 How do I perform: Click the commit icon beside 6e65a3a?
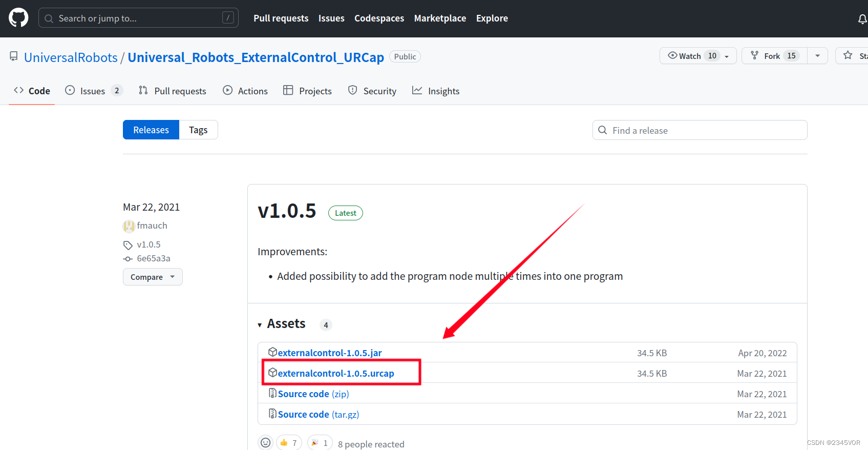[128, 259]
